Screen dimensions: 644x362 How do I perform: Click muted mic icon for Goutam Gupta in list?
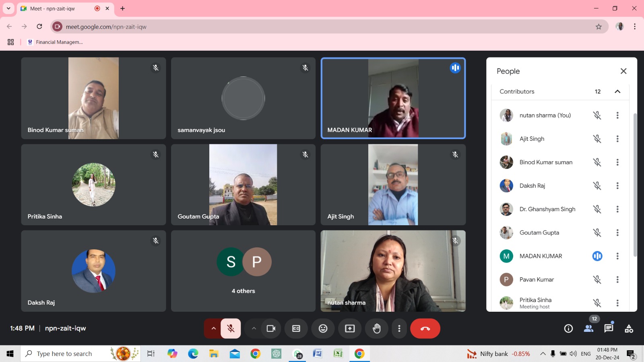coord(597,233)
